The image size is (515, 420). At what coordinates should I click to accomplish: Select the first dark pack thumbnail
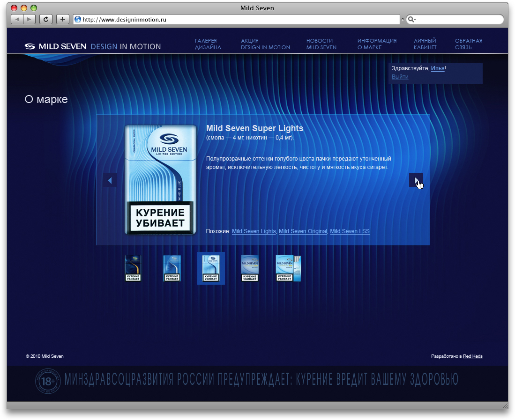(133, 268)
